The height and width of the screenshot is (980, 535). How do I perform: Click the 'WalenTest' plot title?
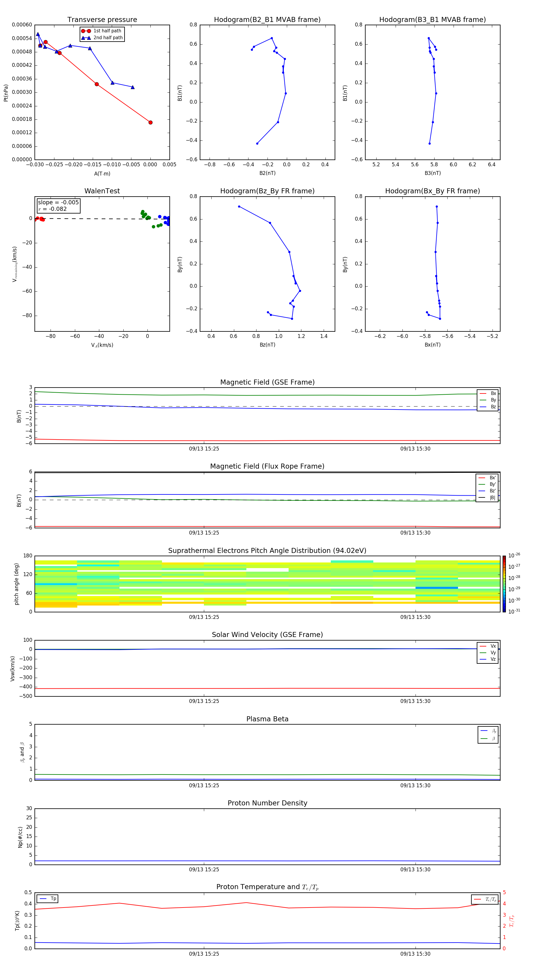(x=102, y=191)
